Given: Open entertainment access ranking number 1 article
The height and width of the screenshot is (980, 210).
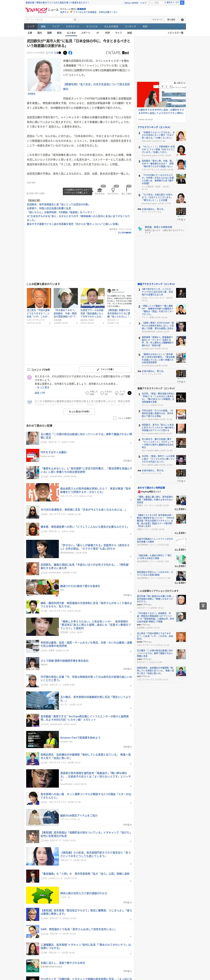Looking at the screenshot, I should [158, 135].
